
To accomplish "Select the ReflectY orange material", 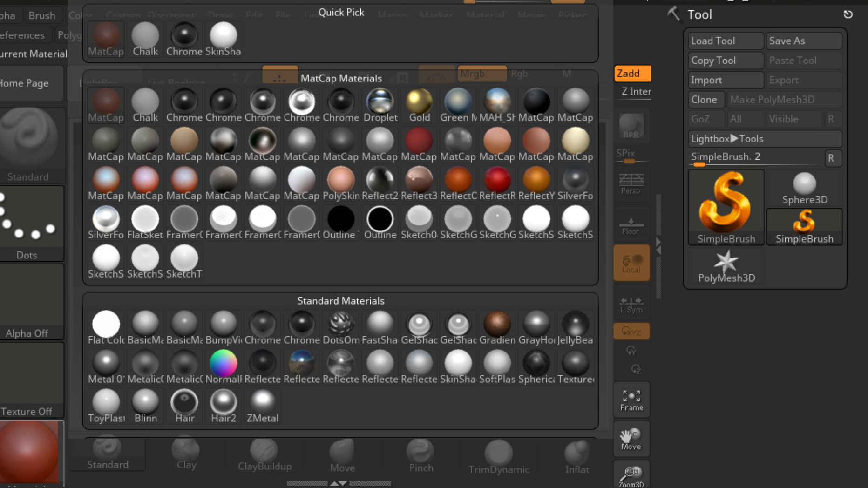I will (x=536, y=183).
